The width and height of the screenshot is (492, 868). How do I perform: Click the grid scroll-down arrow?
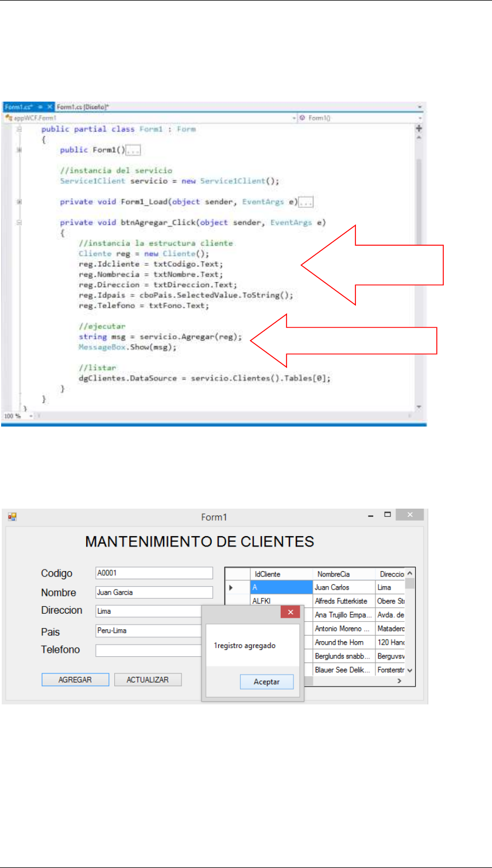tap(409, 670)
